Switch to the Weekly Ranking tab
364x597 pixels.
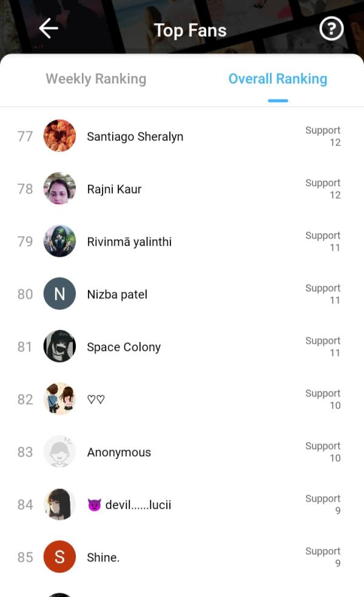point(96,79)
